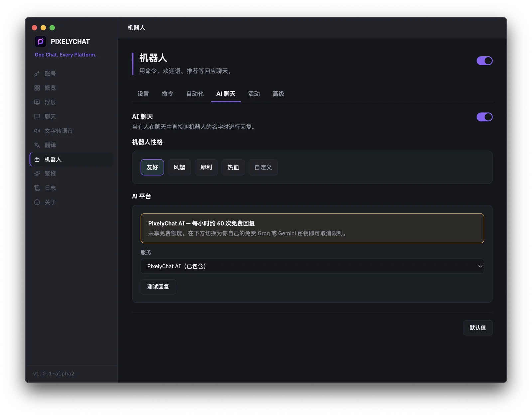532x416 pixels.
Task: Select the 自定义 personality option
Action: (263, 167)
